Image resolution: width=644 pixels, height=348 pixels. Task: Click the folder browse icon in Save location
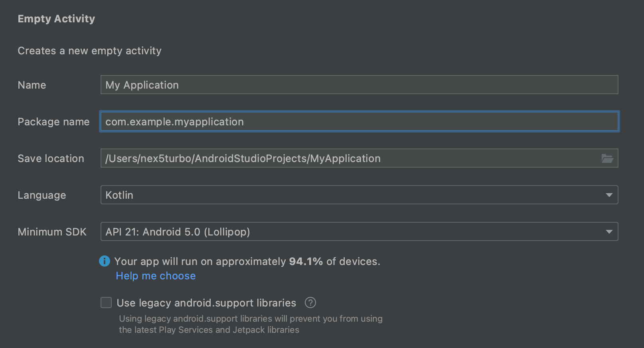(x=607, y=158)
